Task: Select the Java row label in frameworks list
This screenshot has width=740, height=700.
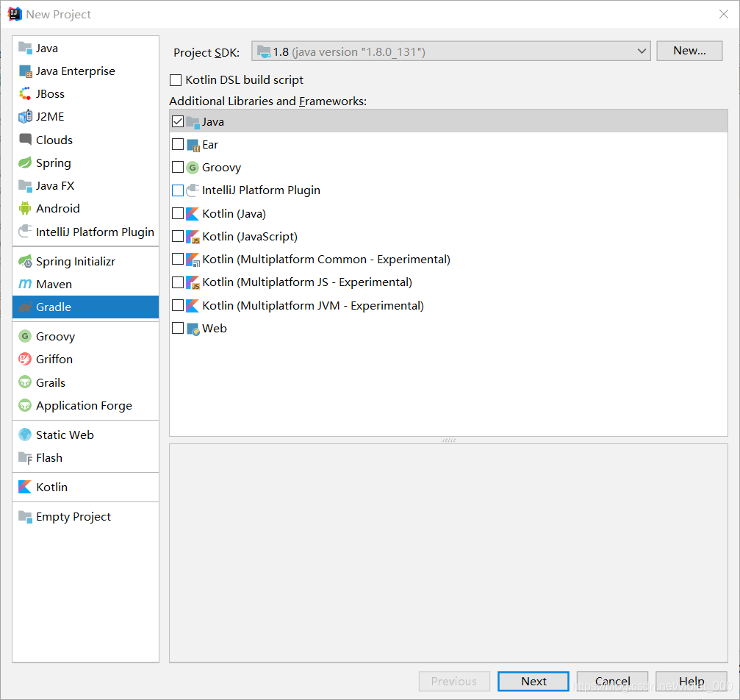Action: tap(213, 122)
